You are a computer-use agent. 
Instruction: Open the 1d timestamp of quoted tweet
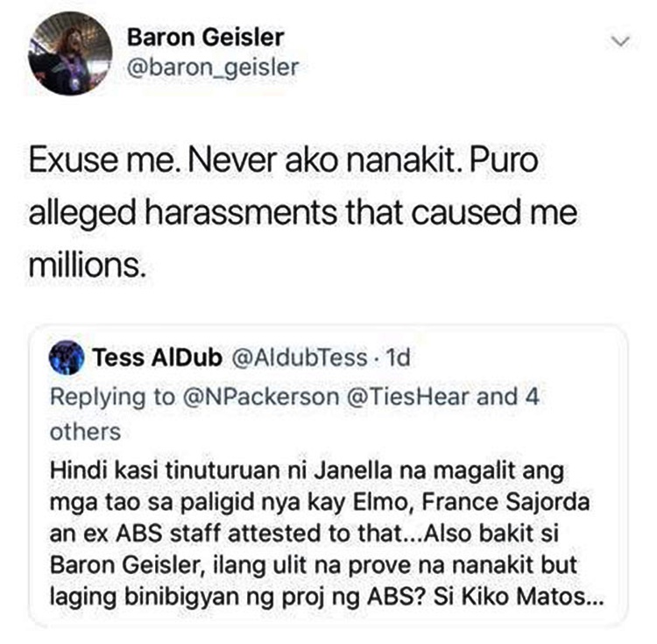(398, 357)
